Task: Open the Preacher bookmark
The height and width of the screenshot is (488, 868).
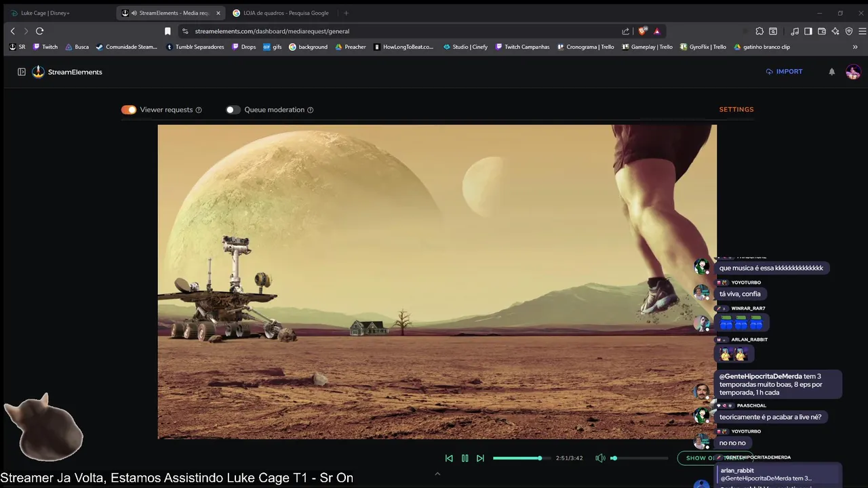Action: 351,47
